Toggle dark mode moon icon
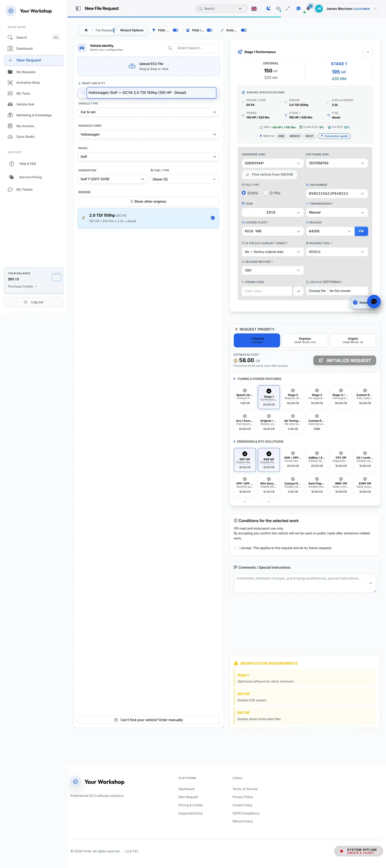The height and width of the screenshot is (868, 386). pos(268,9)
